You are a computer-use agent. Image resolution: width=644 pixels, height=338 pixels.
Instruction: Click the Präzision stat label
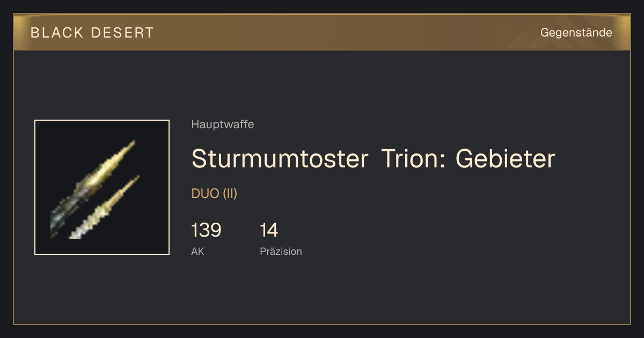281,251
